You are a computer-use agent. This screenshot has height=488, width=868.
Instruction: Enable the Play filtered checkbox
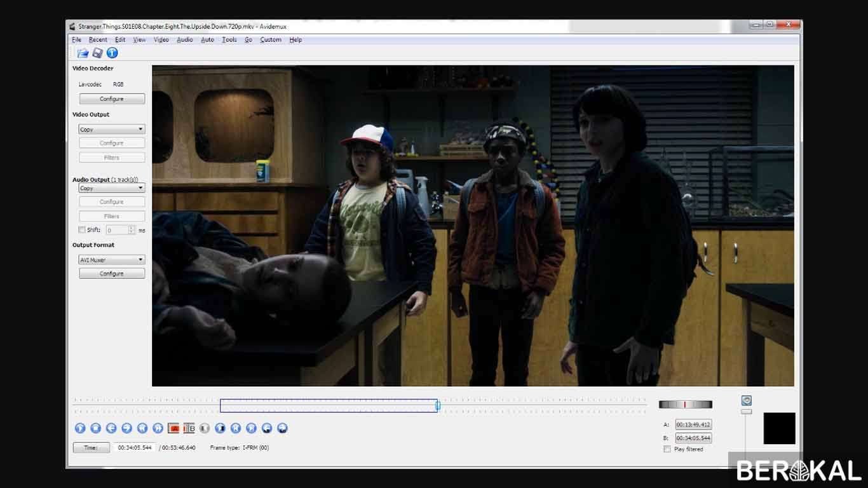point(667,449)
